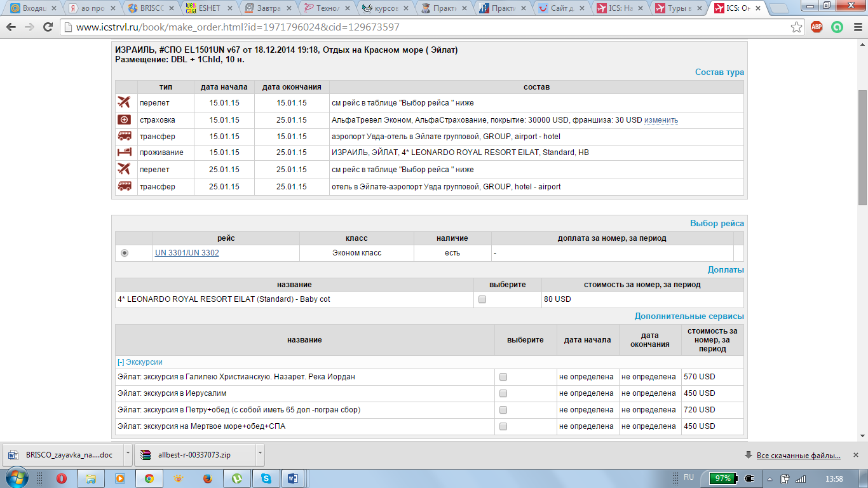Open a new tab button
This screenshot has height=488, width=868.
point(780,8)
